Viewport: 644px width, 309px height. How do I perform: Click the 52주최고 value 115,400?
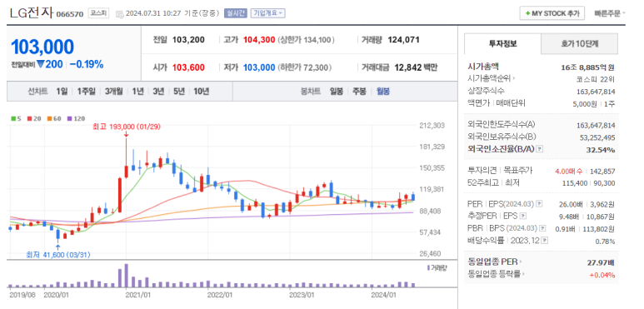(575, 183)
